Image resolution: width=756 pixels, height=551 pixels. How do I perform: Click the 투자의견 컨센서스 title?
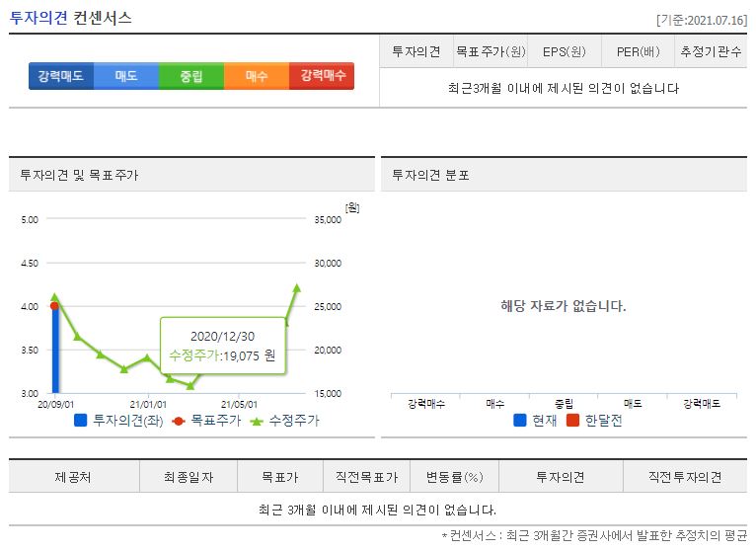click(70, 18)
